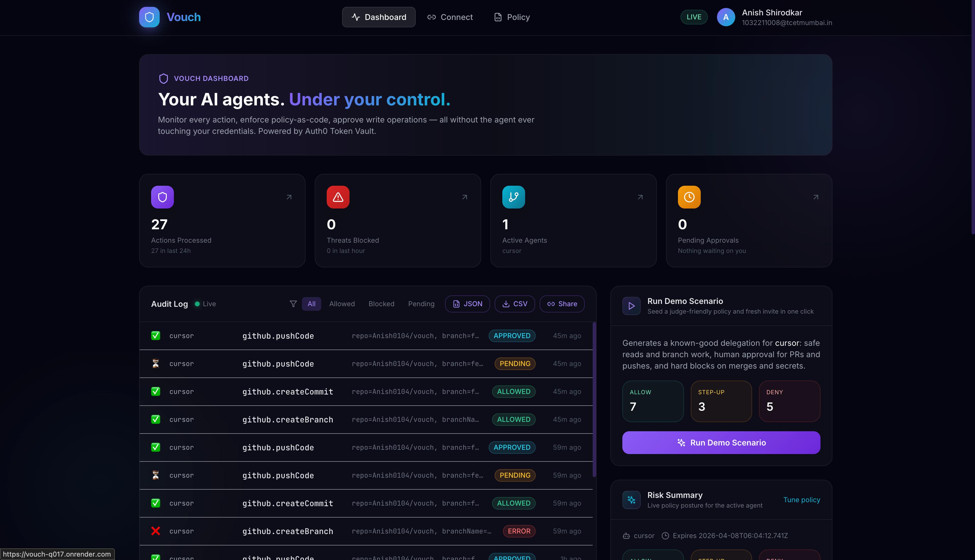Expand the Threats Blocked card arrow

(x=465, y=197)
